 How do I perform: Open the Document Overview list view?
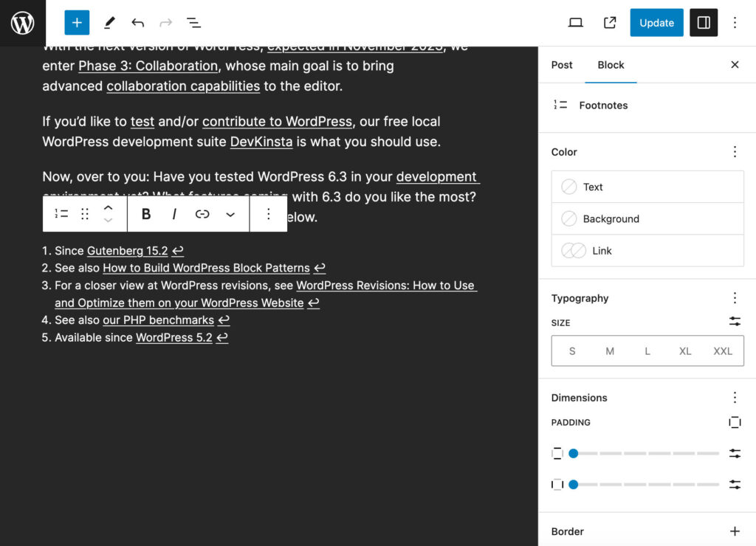click(193, 22)
